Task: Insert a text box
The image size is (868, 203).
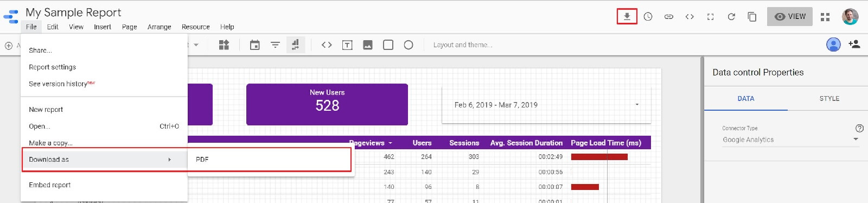Action: tap(347, 45)
